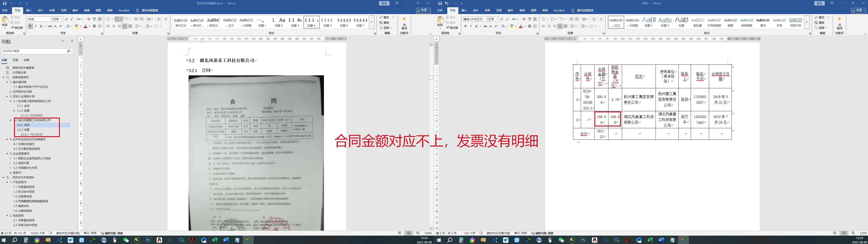Toggle italic in the left Word window
This screenshot has width=868, height=244.
pyautogui.click(x=36, y=26)
